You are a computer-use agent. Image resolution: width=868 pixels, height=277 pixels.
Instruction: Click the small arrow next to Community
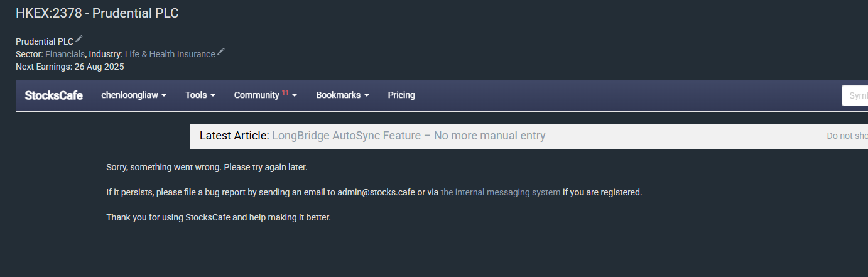295,95
